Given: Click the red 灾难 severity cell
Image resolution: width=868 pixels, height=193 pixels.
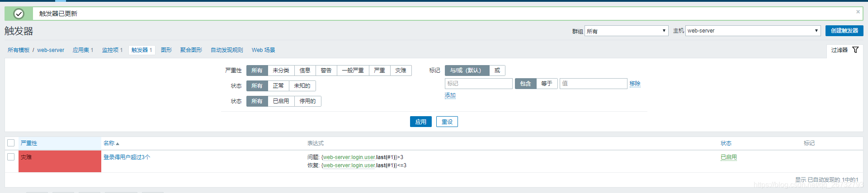Looking at the screenshot, I should [x=60, y=161].
